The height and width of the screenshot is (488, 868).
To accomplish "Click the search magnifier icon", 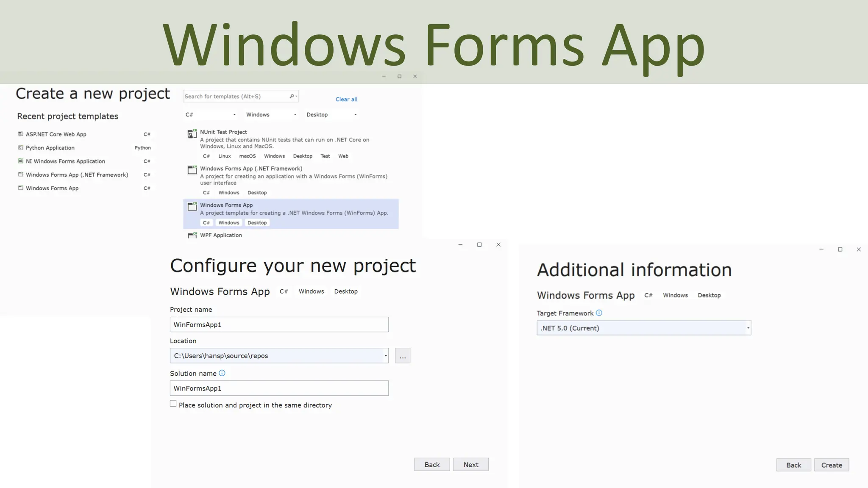I will pyautogui.click(x=292, y=96).
